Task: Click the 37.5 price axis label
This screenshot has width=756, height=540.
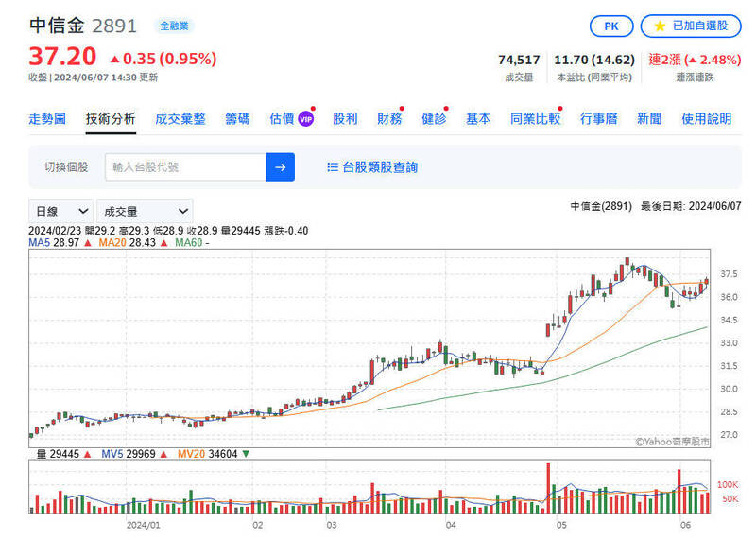Action: pyautogui.click(x=729, y=274)
